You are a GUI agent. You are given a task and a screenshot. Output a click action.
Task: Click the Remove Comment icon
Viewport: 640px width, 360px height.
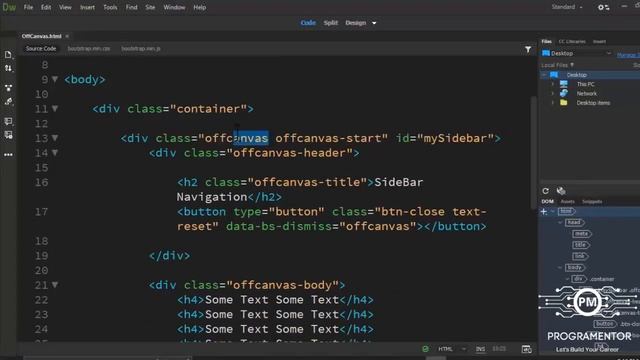(8, 135)
